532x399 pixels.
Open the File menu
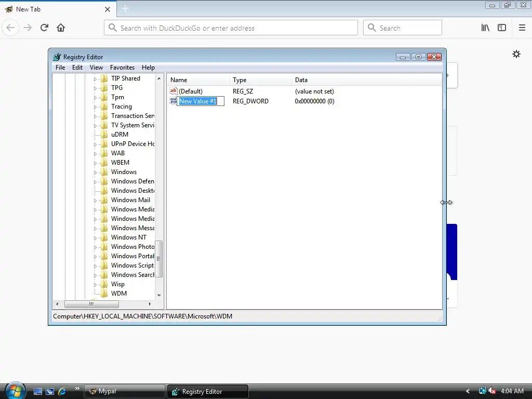(60, 68)
